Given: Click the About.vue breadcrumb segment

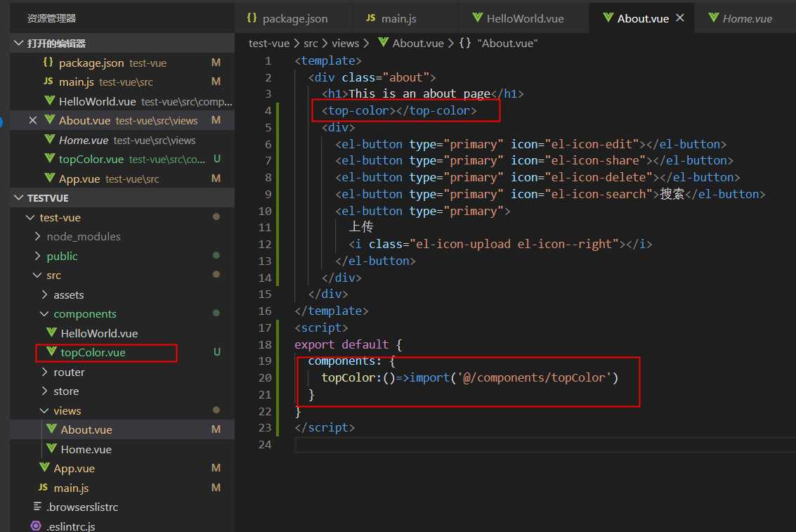Looking at the screenshot, I should (x=418, y=43).
